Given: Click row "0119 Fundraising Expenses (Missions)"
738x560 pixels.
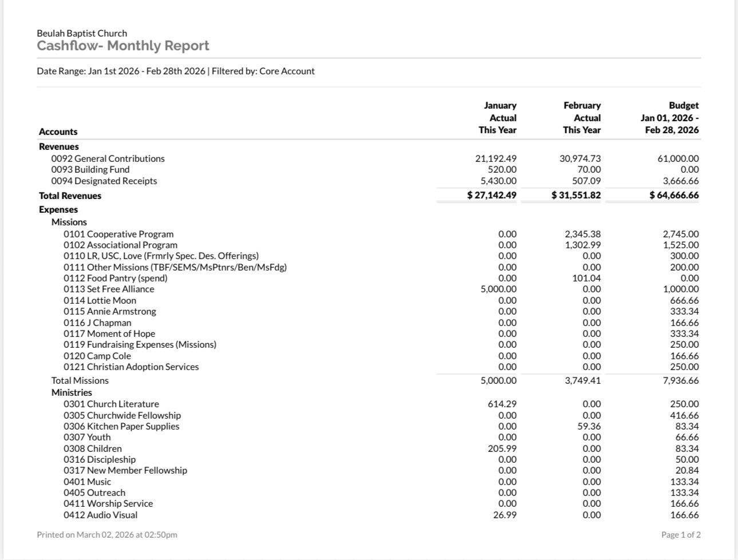Looking at the screenshot, I should [x=369, y=344].
